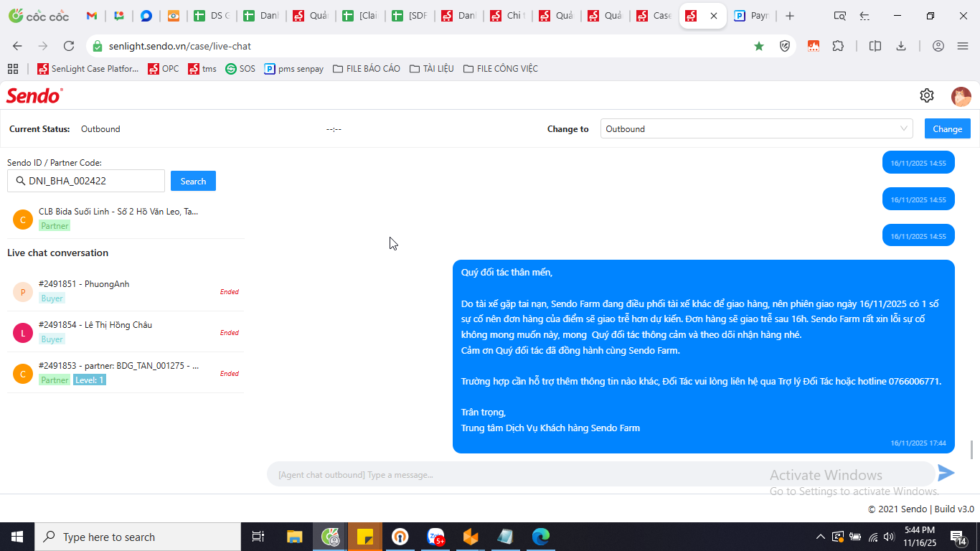The width and height of the screenshot is (980, 551).
Task: Click the Level: 1 tag
Action: coord(90,380)
